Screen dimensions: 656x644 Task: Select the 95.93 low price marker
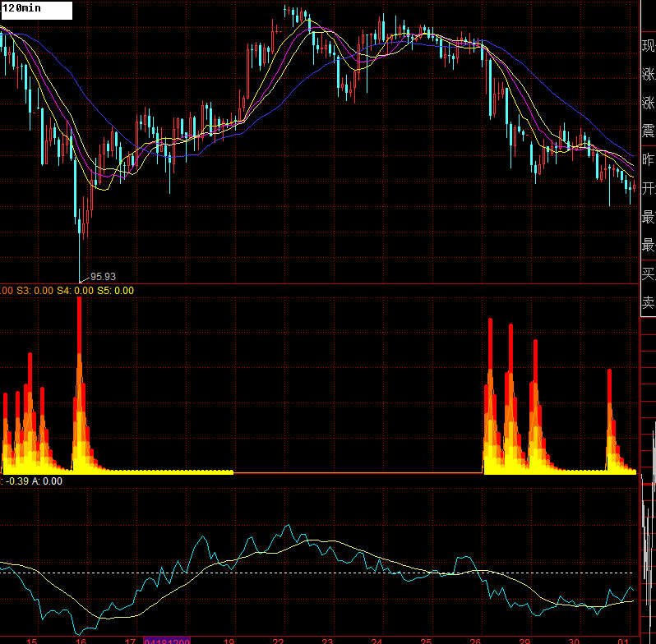(103, 277)
